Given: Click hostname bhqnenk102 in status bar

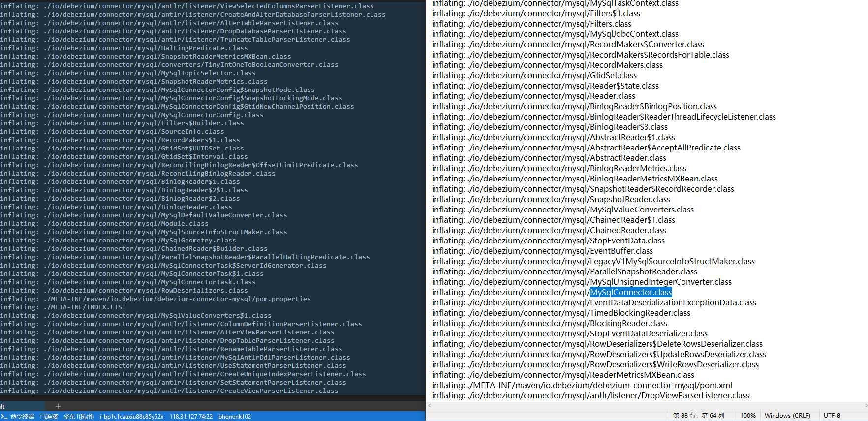Looking at the screenshot, I should click(235, 417).
